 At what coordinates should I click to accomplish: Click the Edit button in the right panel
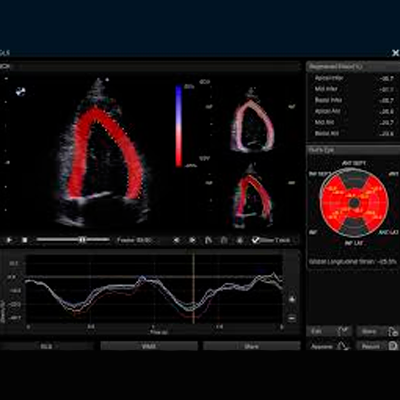pyautogui.click(x=329, y=331)
